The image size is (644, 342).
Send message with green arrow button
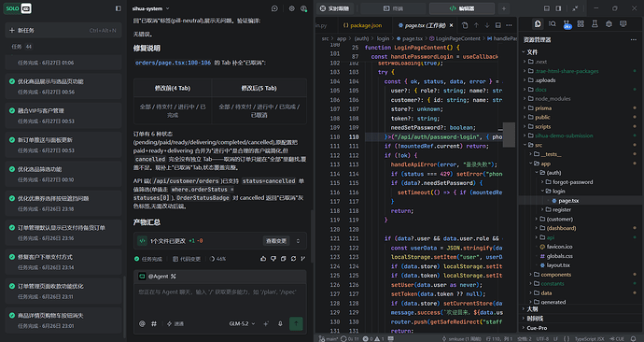tap(296, 323)
